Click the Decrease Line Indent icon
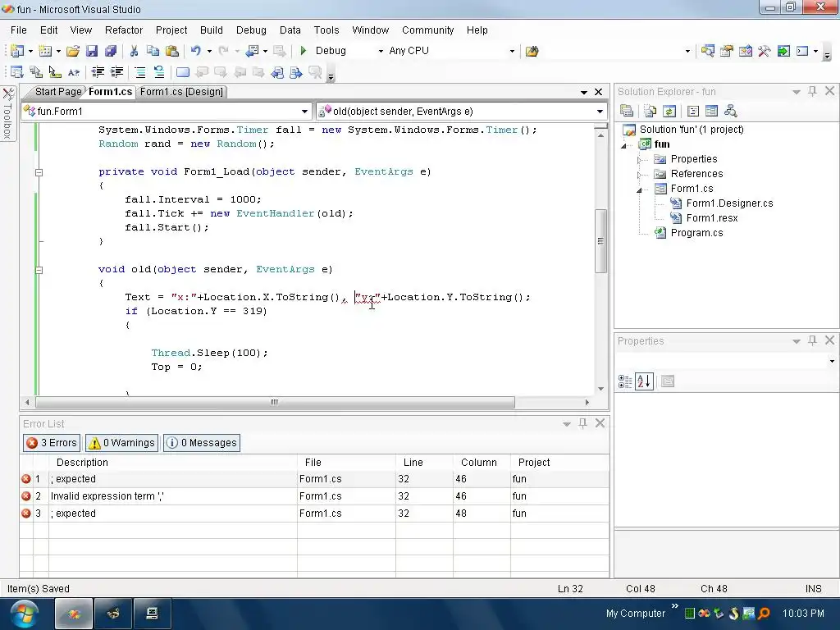Screen dimensions: 840x630 click(98, 72)
